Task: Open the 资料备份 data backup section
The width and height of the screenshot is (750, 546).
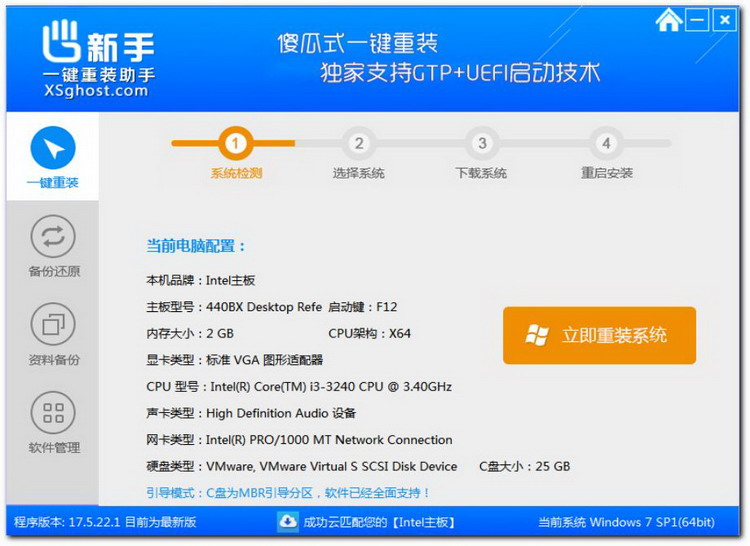Action: click(x=54, y=334)
